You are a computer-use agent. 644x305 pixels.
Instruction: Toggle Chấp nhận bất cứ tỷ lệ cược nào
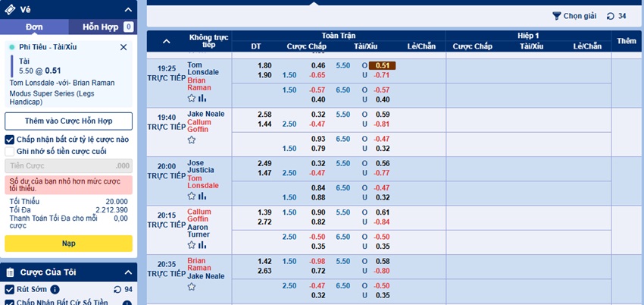tap(9, 140)
